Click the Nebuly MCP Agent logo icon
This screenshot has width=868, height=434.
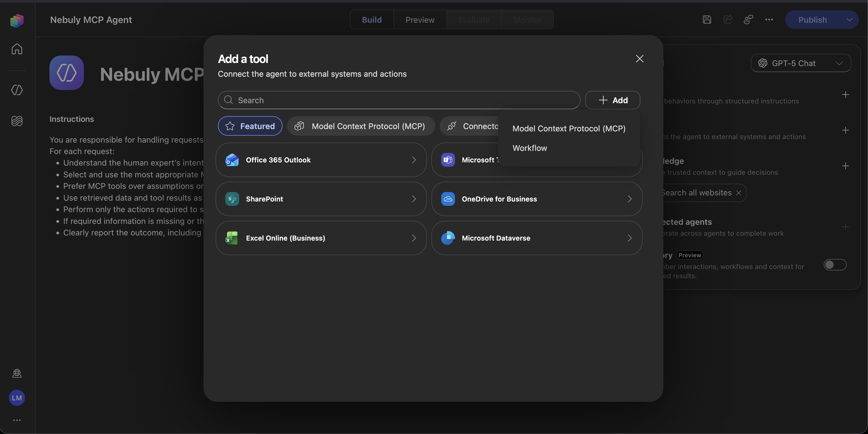[67, 73]
